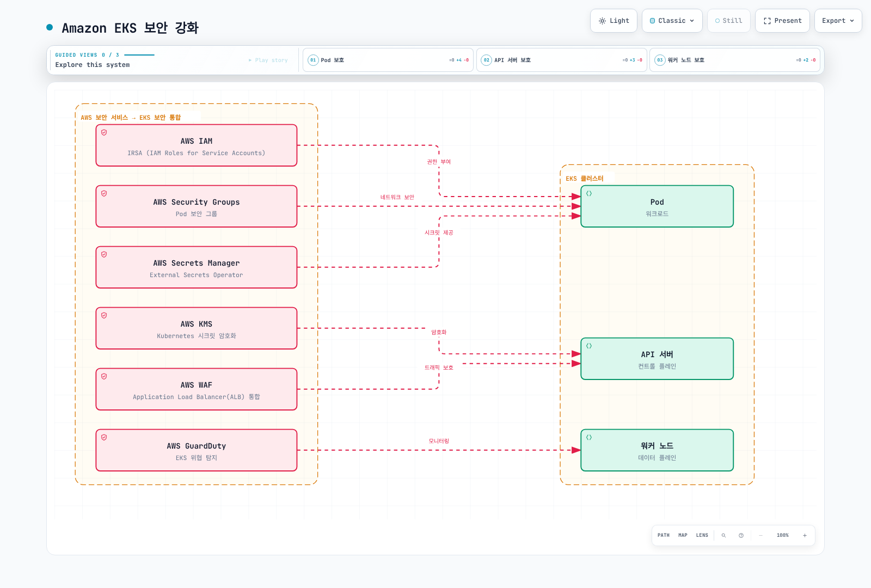Click the sun icon in Light button
871x588 pixels.
pos(602,21)
